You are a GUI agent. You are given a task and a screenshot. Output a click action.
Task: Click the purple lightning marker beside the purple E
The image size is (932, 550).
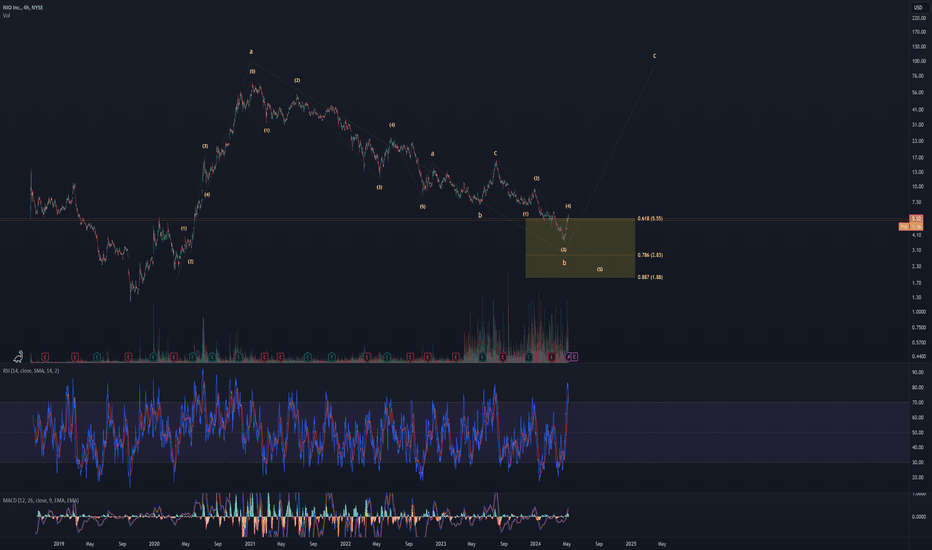pyautogui.click(x=568, y=357)
